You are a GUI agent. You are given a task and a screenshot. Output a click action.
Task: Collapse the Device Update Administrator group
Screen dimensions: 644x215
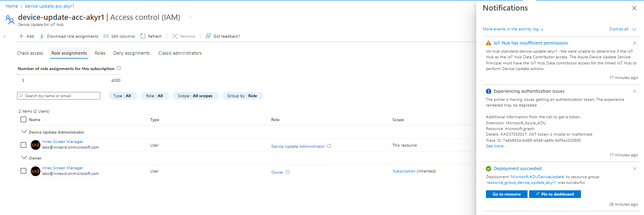pyautogui.click(x=24, y=132)
